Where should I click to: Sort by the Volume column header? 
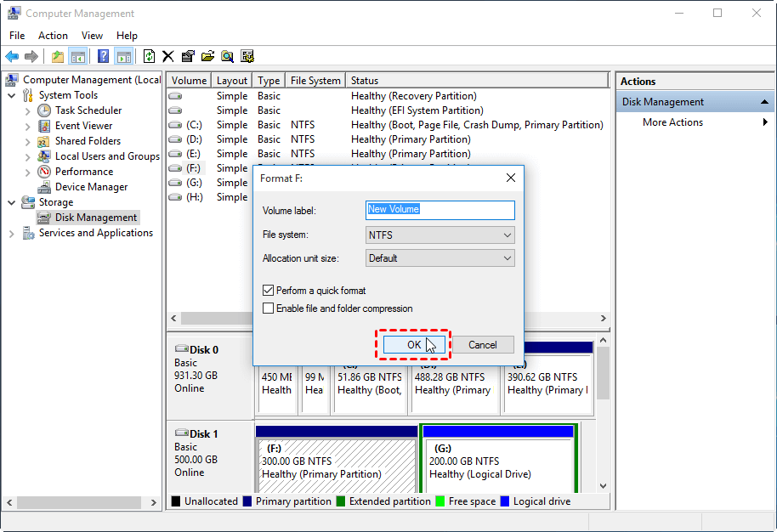click(x=189, y=80)
